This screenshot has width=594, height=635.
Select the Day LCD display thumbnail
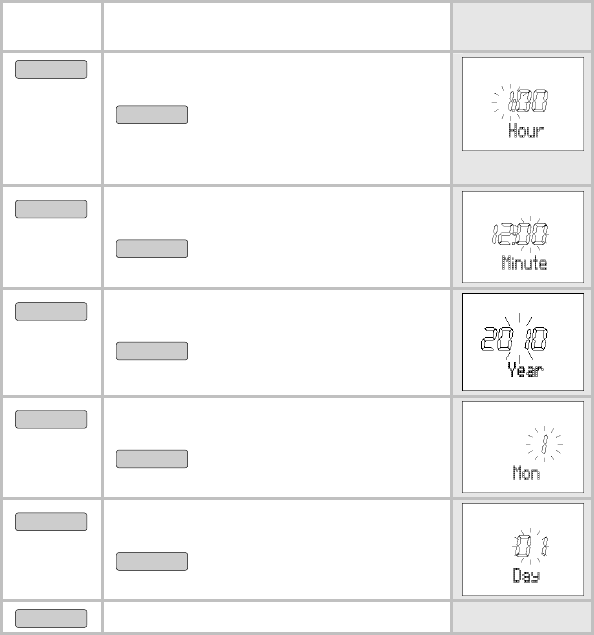click(523, 550)
